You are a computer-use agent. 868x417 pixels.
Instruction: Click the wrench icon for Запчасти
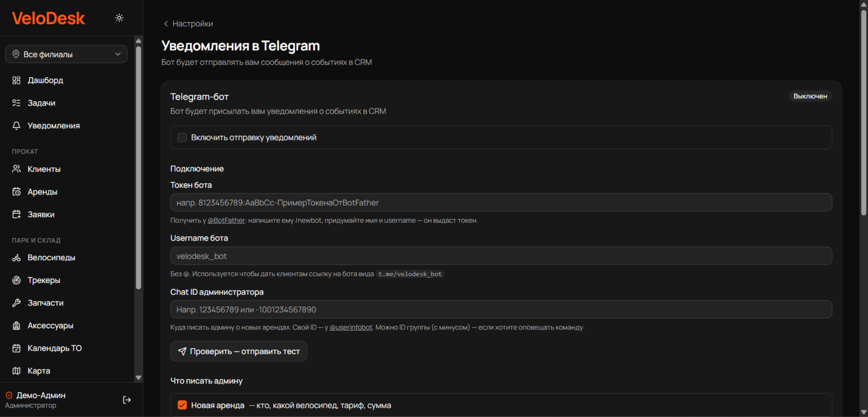(x=16, y=303)
